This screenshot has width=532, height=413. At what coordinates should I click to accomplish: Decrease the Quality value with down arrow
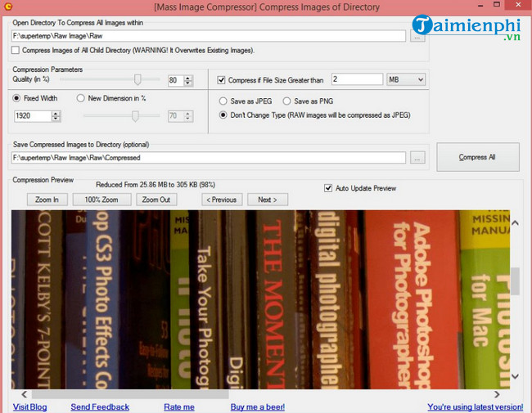pyautogui.click(x=188, y=83)
